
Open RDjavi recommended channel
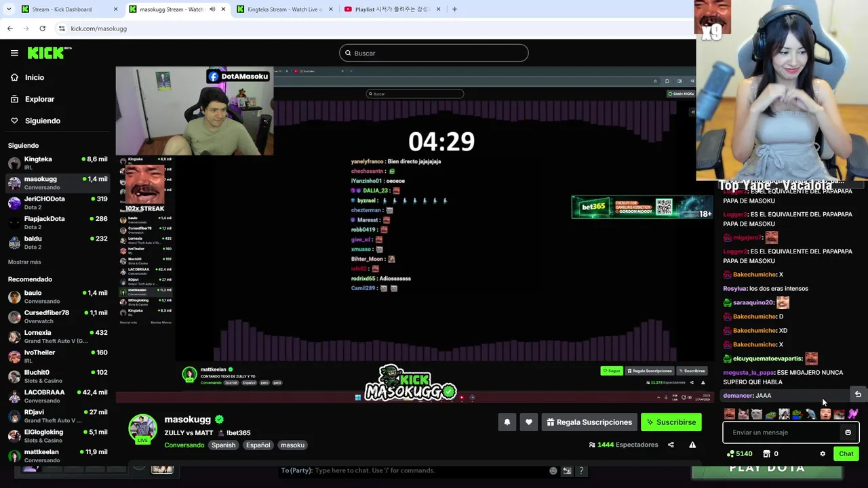tap(57, 416)
